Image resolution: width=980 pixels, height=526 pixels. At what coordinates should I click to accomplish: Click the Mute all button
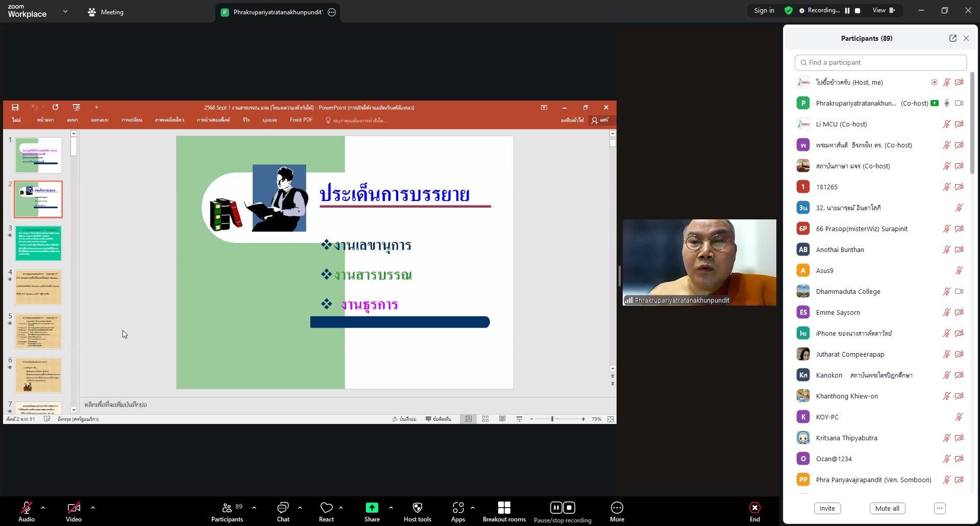click(x=887, y=508)
